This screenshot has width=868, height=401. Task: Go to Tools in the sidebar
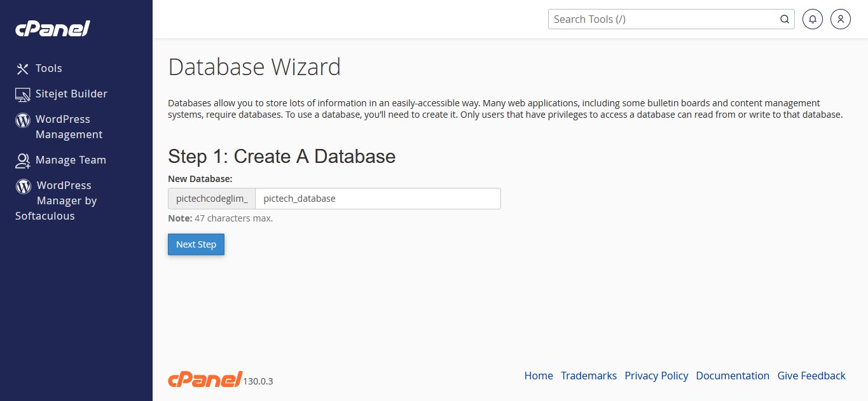pyautogui.click(x=49, y=68)
